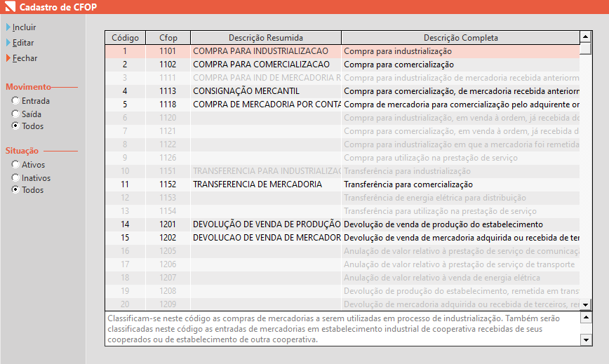
Task: Select row DEVOLUÇÃO DE VENDA DE PRODUÇÃO
Action: (x=342, y=224)
